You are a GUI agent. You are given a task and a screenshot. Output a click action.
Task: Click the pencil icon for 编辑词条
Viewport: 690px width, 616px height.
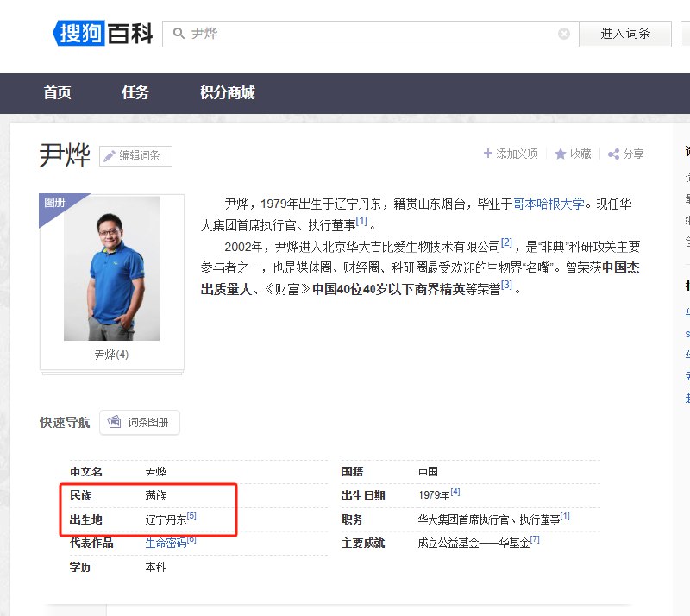click(x=110, y=156)
